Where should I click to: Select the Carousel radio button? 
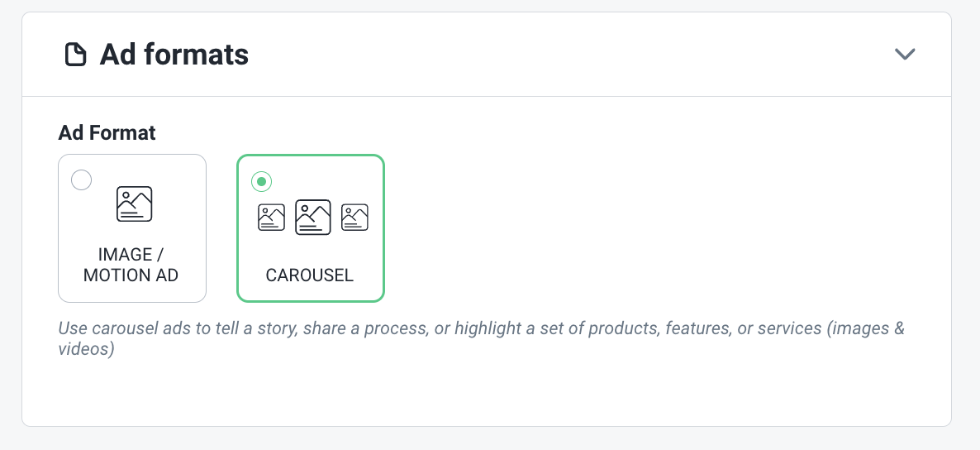point(261,181)
